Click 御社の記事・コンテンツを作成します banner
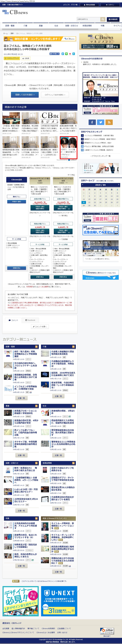 [40, 39]
